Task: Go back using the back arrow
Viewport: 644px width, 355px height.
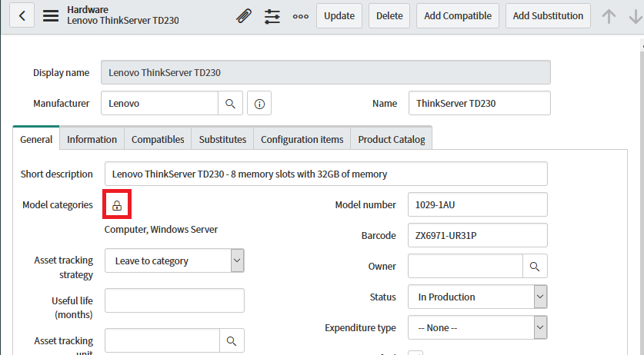Action: point(22,16)
